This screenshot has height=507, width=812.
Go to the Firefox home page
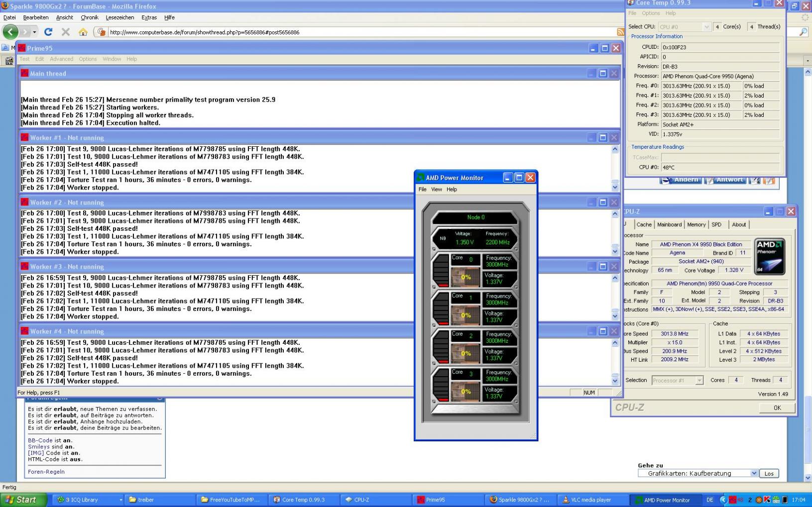pyautogui.click(x=83, y=32)
